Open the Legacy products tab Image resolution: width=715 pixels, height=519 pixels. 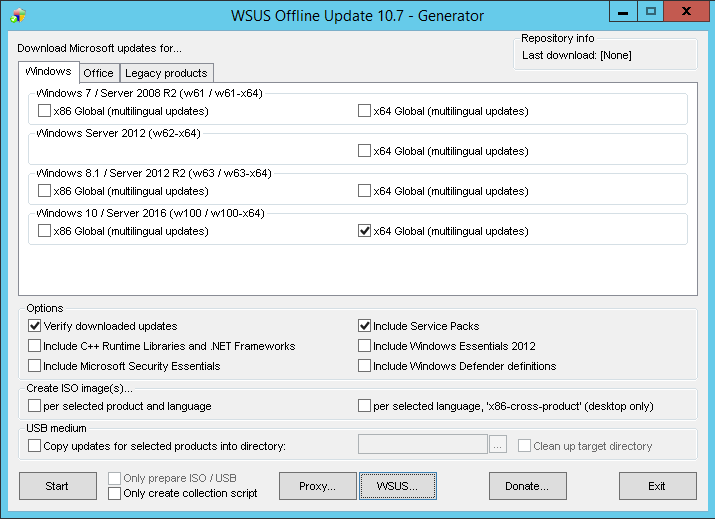pyautogui.click(x=166, y=73)
